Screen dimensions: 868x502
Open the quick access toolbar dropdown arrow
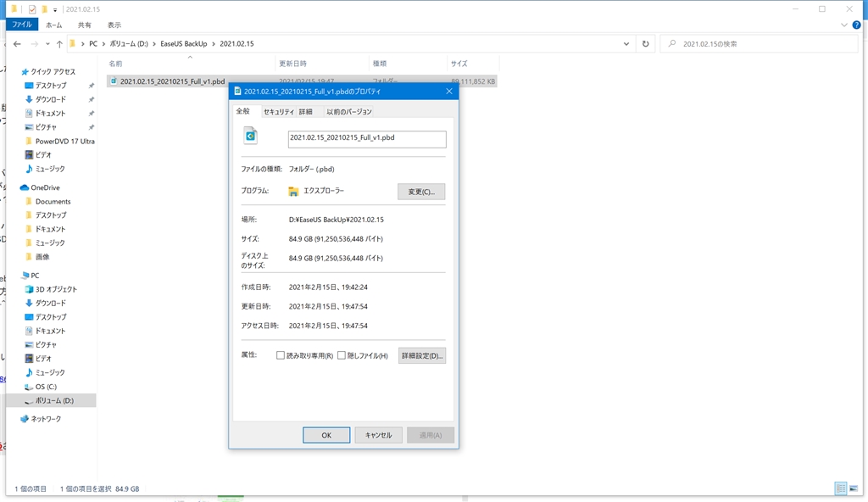point(55,10)
